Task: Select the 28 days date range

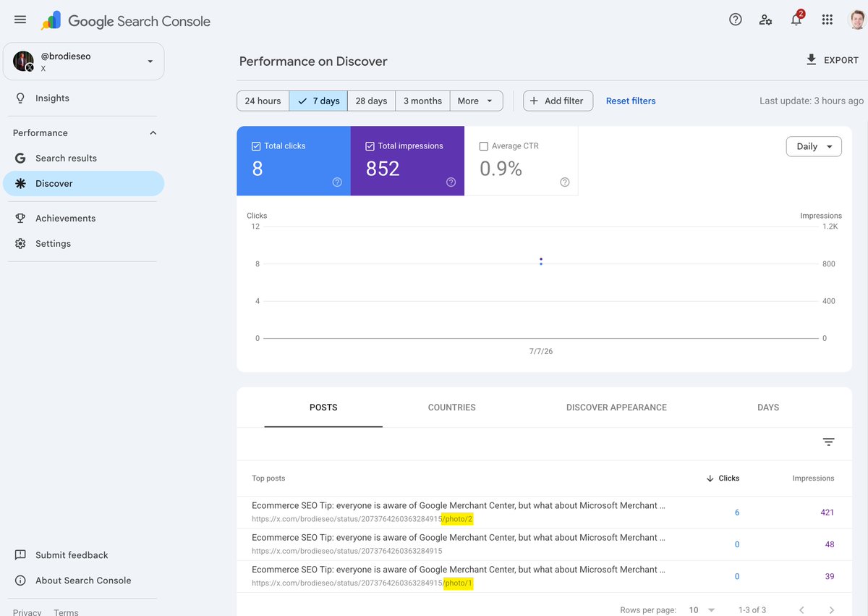Action: 371,101
